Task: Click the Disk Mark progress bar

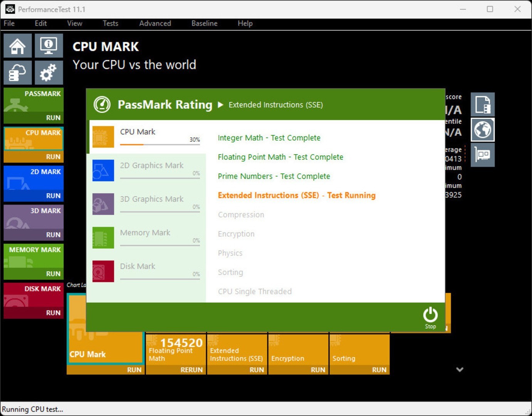Action: click(x=160, y=279)
